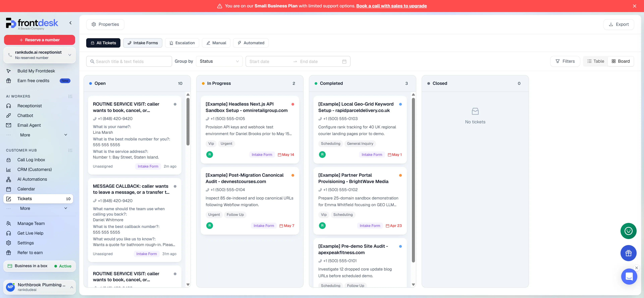Click the Open column scrollbar
Viewport: 644px width, 298px height.
point(188,121)
